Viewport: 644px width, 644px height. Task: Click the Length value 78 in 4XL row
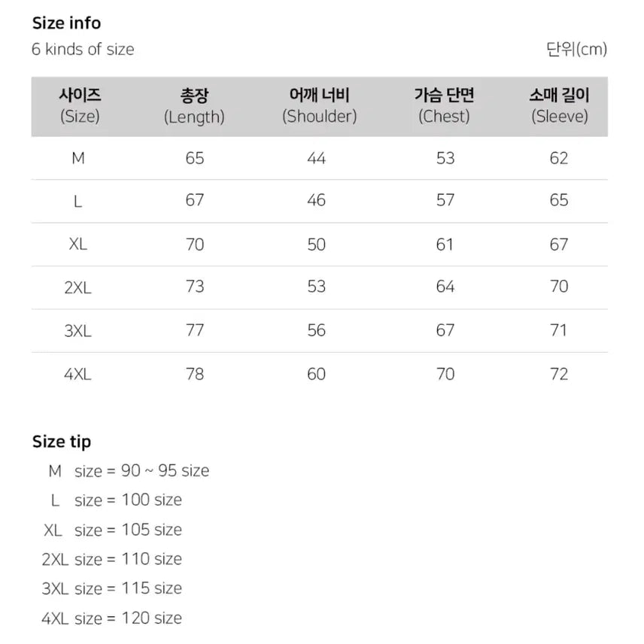(x=194, y=374)
